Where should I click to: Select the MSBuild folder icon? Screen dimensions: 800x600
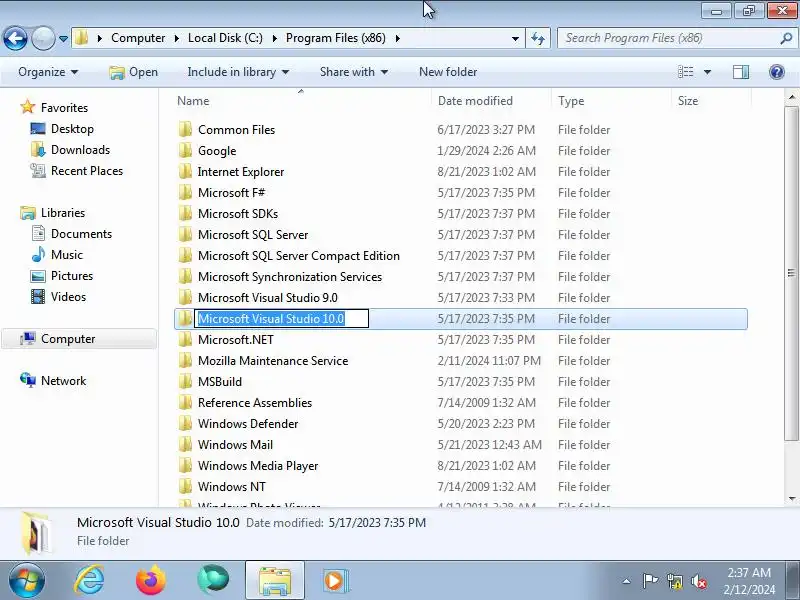pyautogui.click(x=186, y=382)
